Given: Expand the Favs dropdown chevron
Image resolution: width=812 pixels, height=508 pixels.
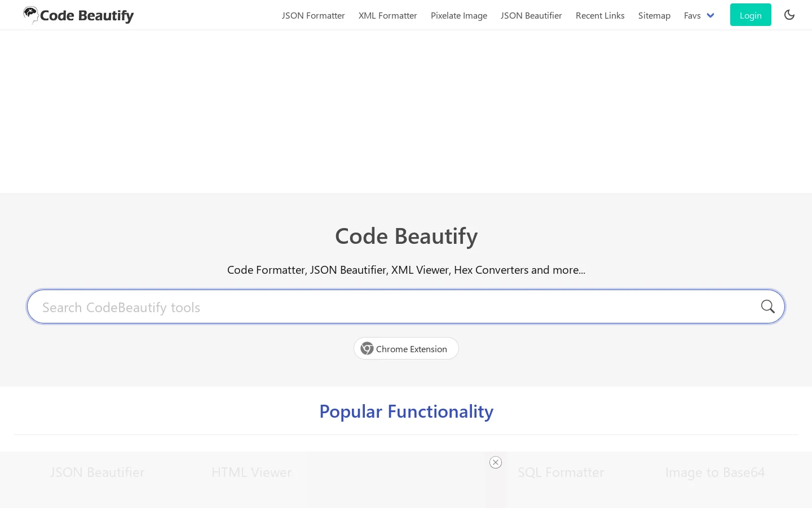Looking at the screenshot, I should [x=710, y=15].
